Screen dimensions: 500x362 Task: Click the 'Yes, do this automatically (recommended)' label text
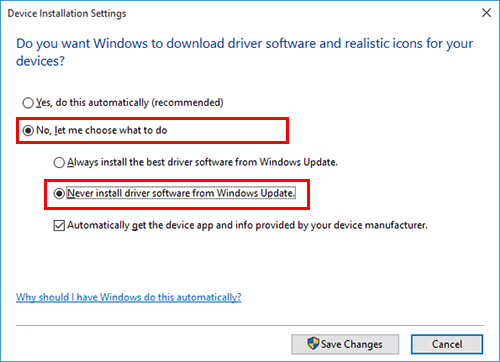pyautogui.click(x=130, y=103)
